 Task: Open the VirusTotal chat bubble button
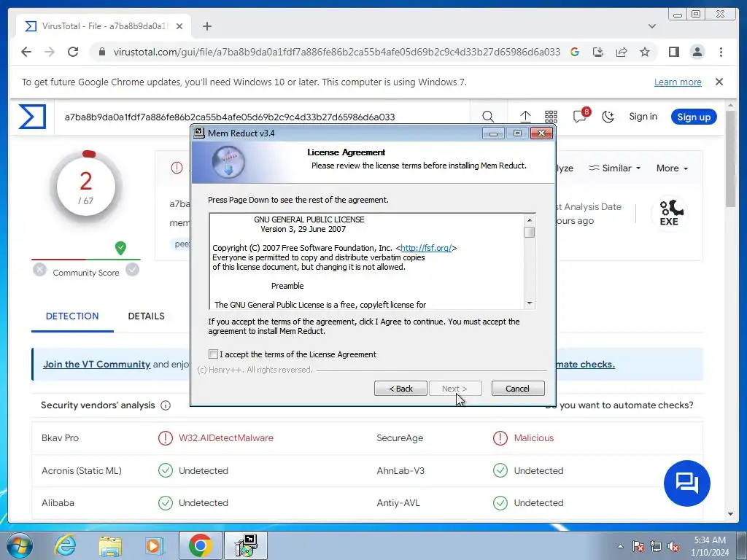pyautogui.click(x=686, y=483)
